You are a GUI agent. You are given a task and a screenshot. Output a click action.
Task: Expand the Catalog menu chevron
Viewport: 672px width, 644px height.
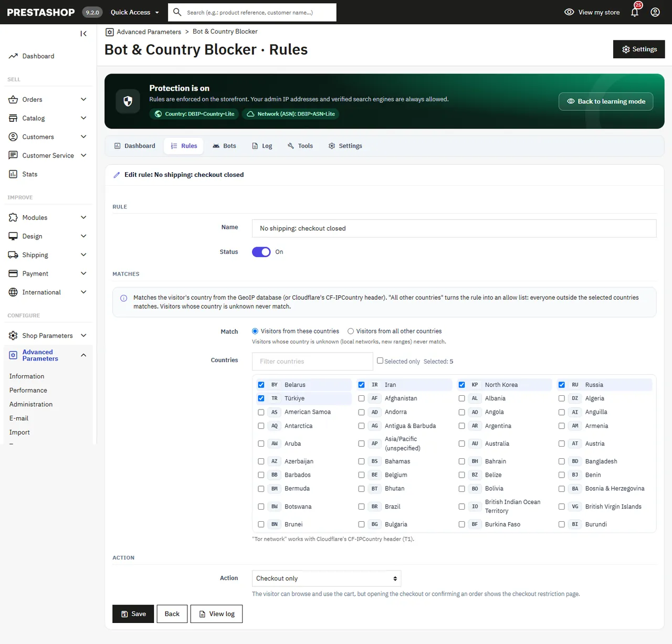tap(83, 118)
